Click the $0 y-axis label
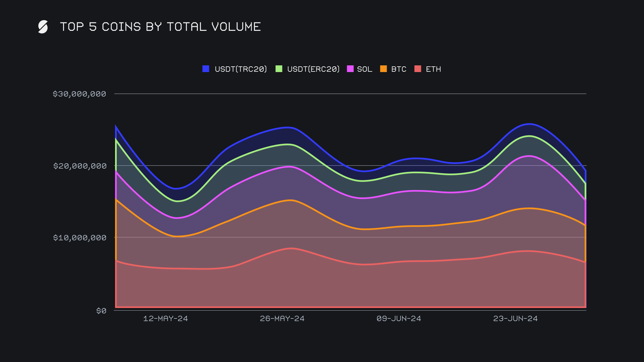644x362 pixels. 101,311
